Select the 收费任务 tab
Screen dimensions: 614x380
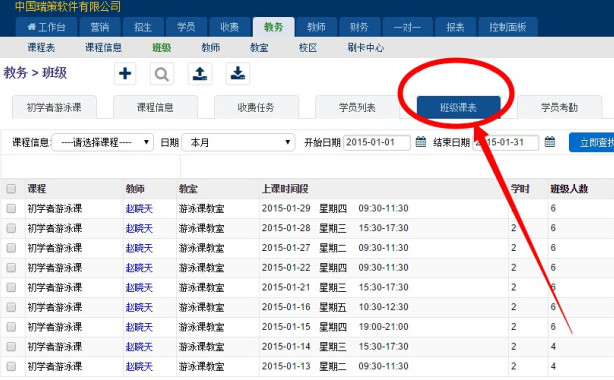(256, 107)
